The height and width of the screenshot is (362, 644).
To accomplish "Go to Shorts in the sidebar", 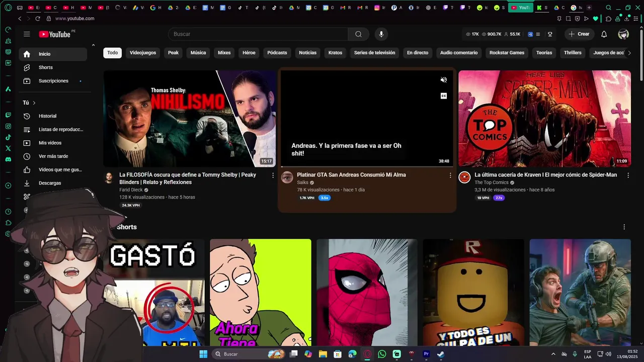I will tap(53, 67).
